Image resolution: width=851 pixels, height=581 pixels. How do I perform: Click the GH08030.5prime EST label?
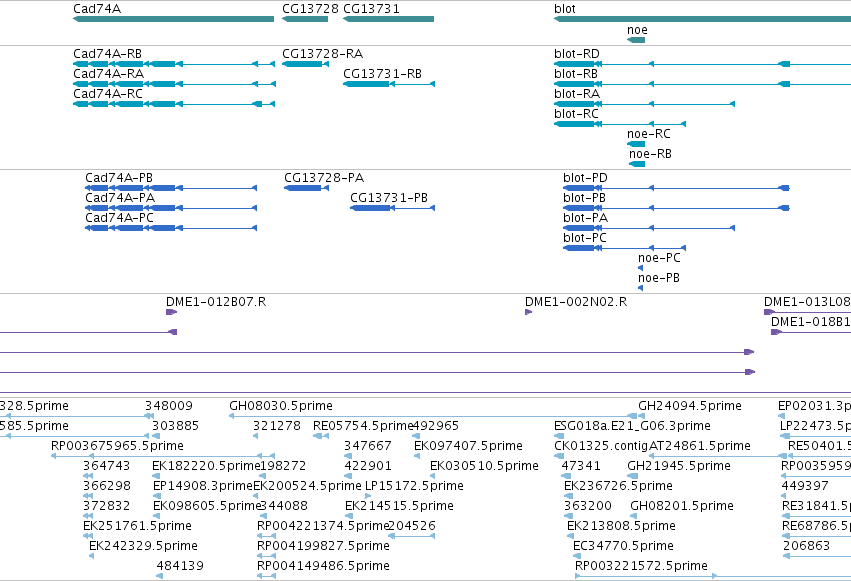(281, 406)
